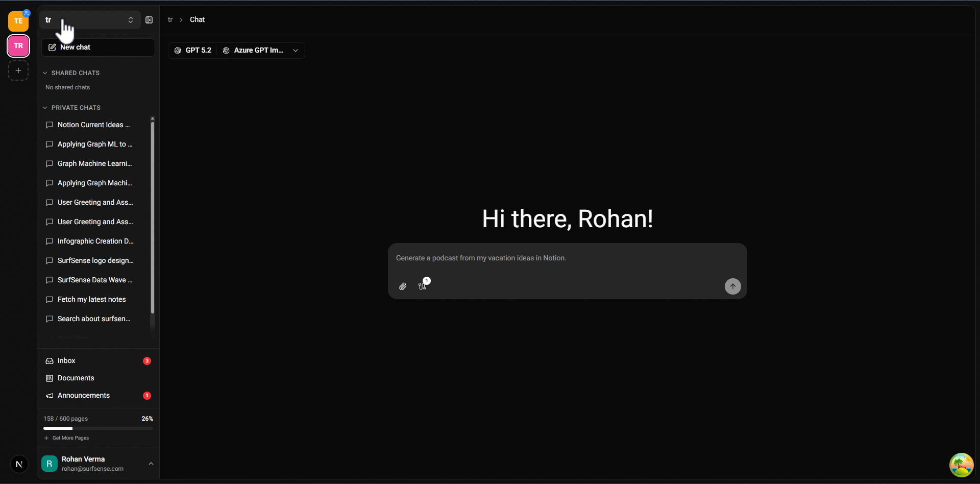Click the paperclip attach file icon
The image size is (980, 484).
pyautogui.click(x=403, y=286)
